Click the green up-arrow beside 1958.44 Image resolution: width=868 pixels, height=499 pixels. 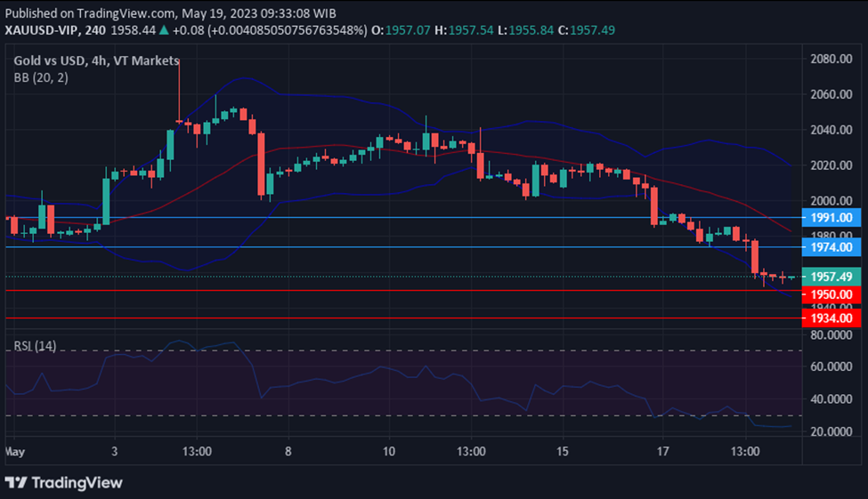(x=165, y=30)
